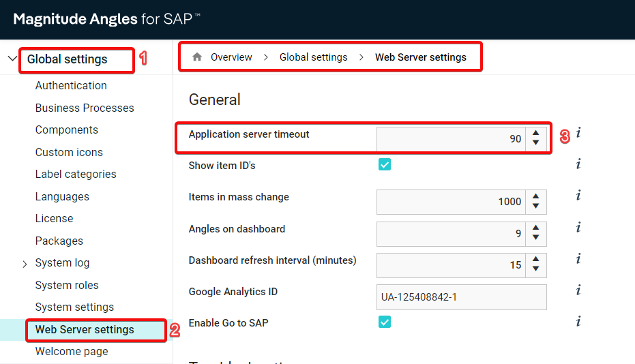Go to Global settings breadcrumb link
The image size is (635, 364).
point(314,57)
